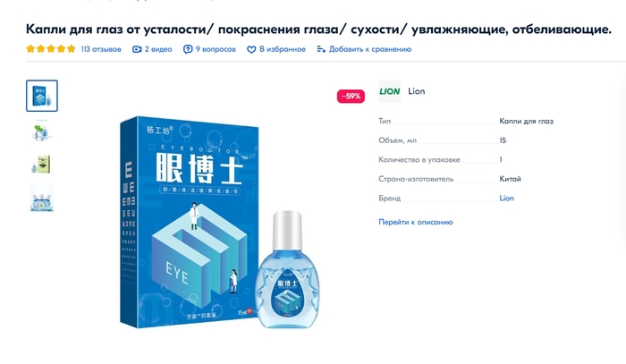Click Перейти к описанию link
This screenshot has width=626, height=364.
coord(416,222)
